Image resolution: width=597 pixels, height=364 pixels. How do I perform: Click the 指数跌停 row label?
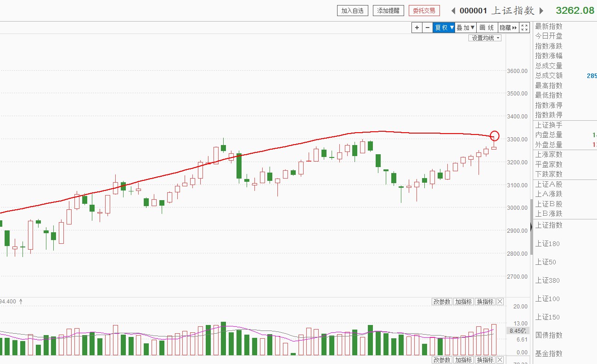[549, 115]
